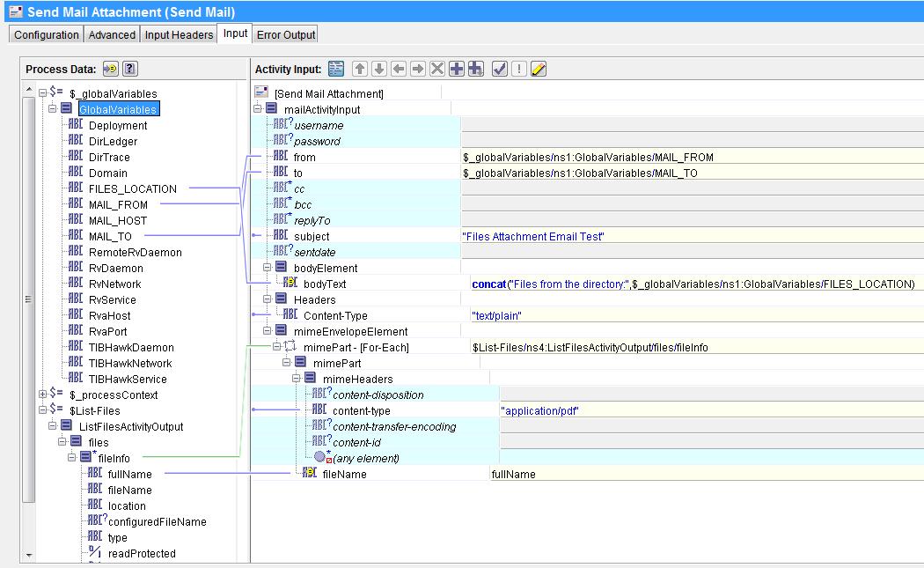Click the red X delete mapping icon

click(437, 69)
